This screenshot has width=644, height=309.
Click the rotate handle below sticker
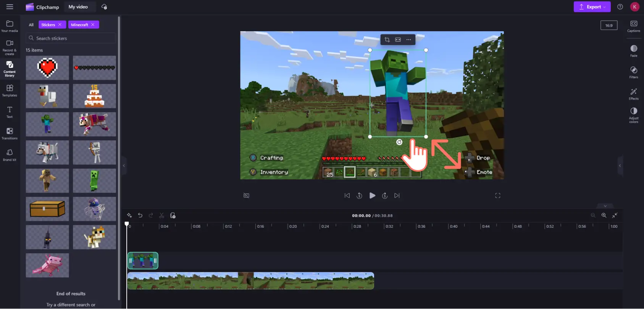click(399, 142)
